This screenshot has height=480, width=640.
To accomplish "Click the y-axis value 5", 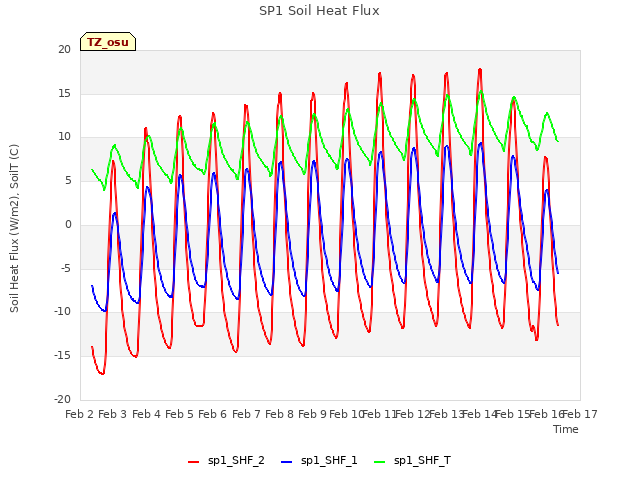I will pyautogui.click(x=68, y=181).
